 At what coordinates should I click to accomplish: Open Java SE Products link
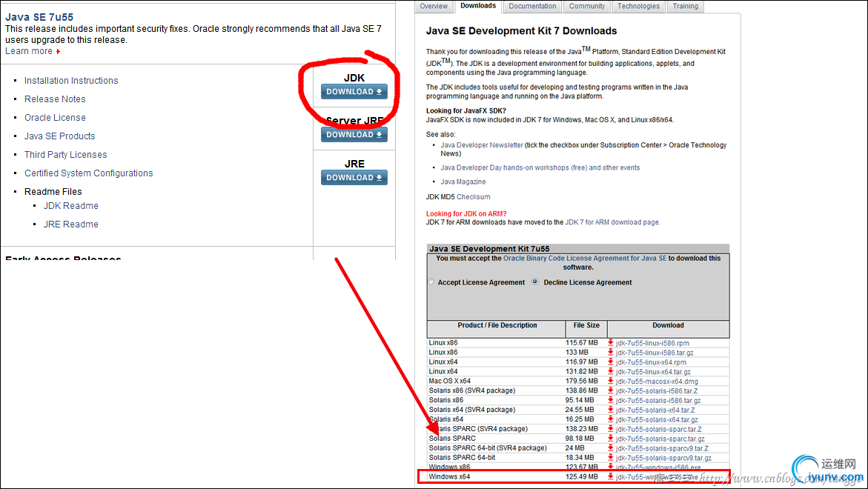click(60, 136)
